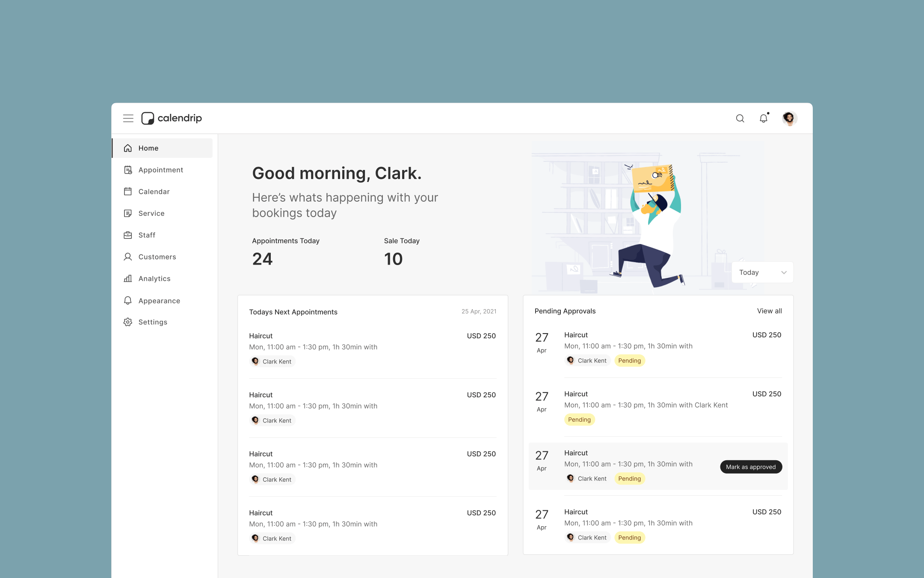Viewport: 924px width, 578px height.
Task: Go to Calendar in sidebar
Action: (x=154, y=191)
